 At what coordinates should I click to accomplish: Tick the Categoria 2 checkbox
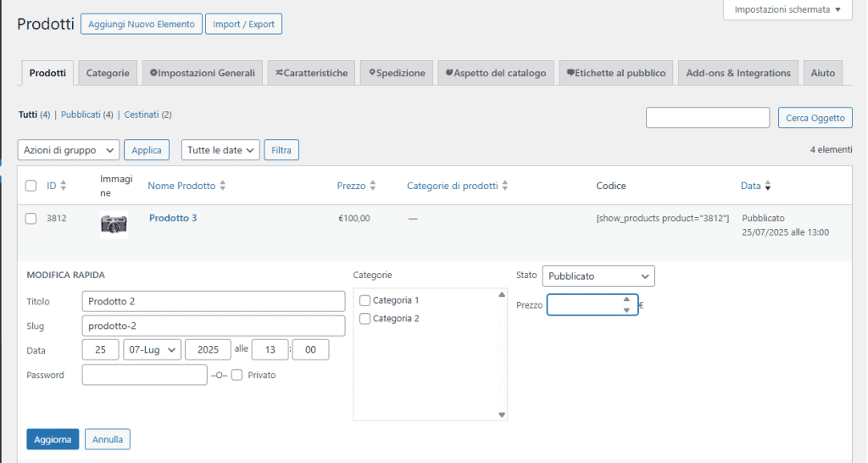coord(364,319)
